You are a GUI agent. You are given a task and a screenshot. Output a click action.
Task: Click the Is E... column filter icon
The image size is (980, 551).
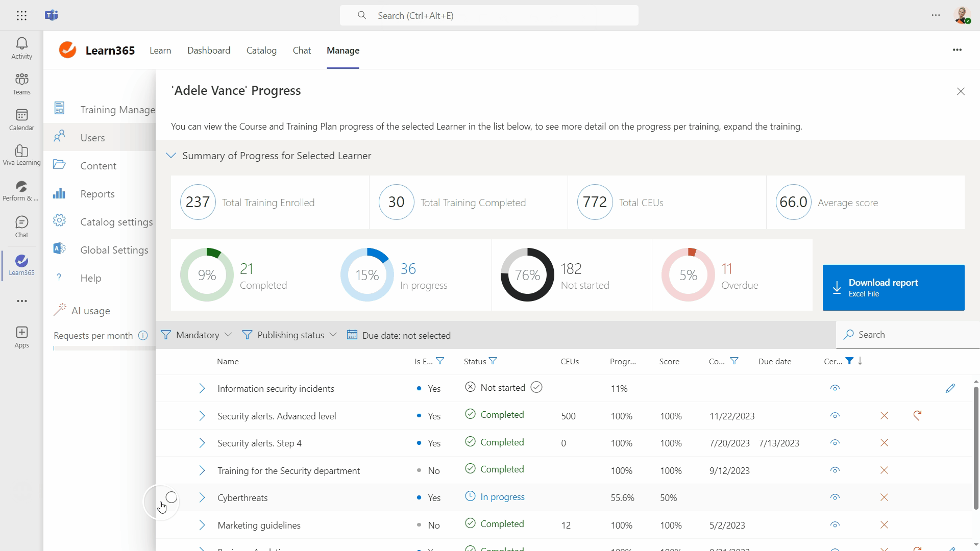click(x=440, y=361)
